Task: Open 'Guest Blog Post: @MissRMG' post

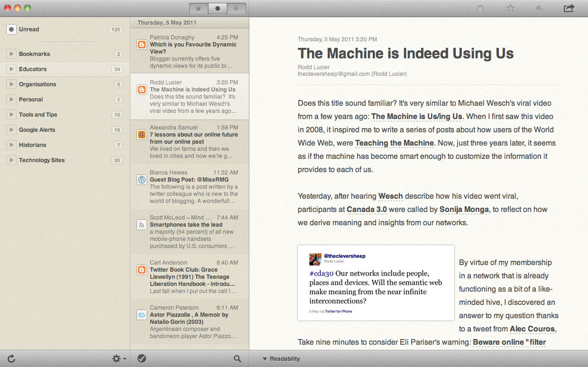Action: [190, 186]
